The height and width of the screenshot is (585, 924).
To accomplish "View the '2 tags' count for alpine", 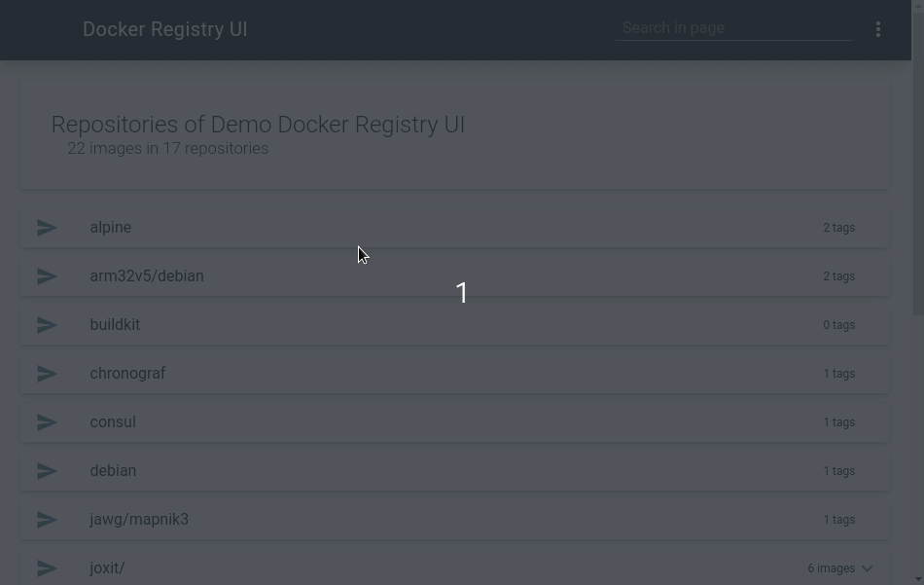I will [839, 228].
